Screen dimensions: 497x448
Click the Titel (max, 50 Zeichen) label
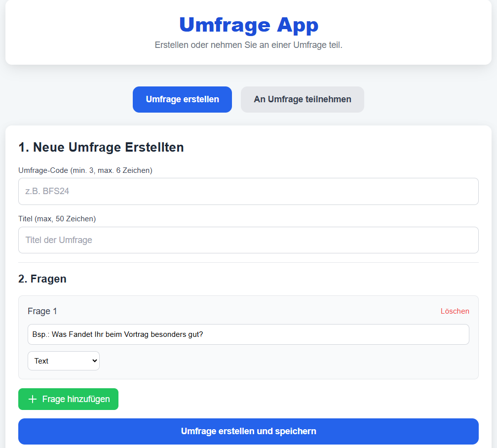57,219
